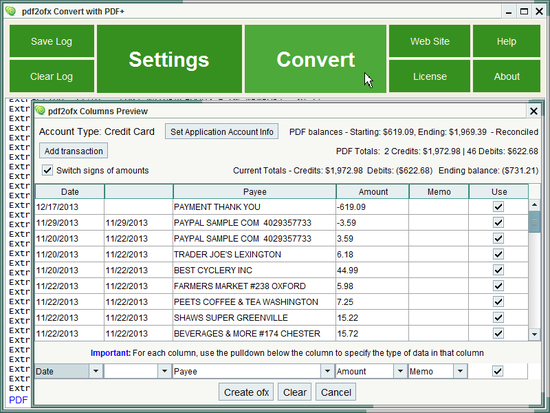Open the Settings panel
The image size is (550, 413).
pos(169,59)
